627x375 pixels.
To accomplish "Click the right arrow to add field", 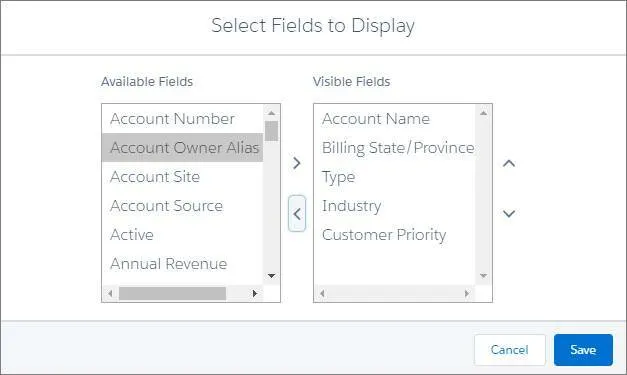I will [297, 163].
